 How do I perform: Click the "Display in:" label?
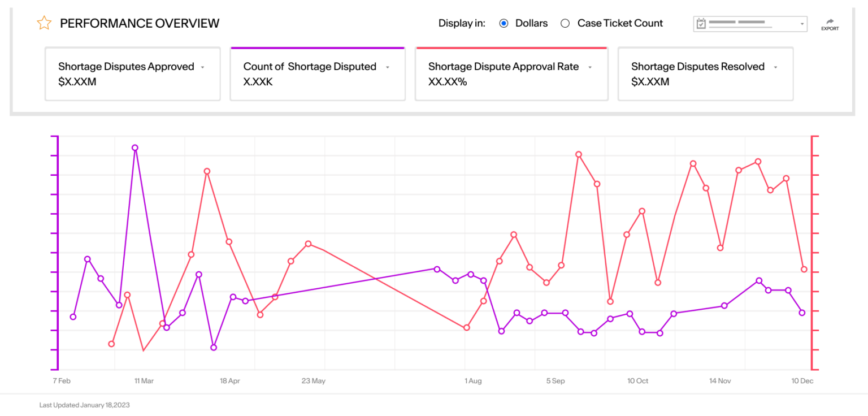point(462,24)
